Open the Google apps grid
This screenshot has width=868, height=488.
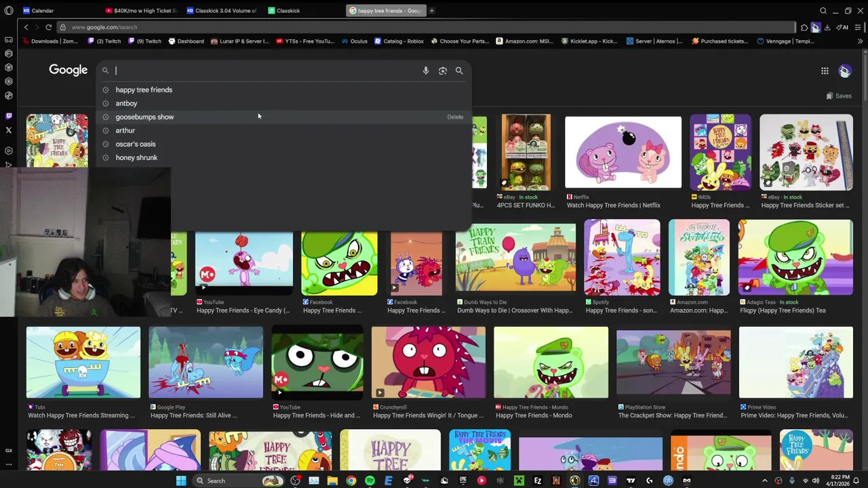[825, 70]
